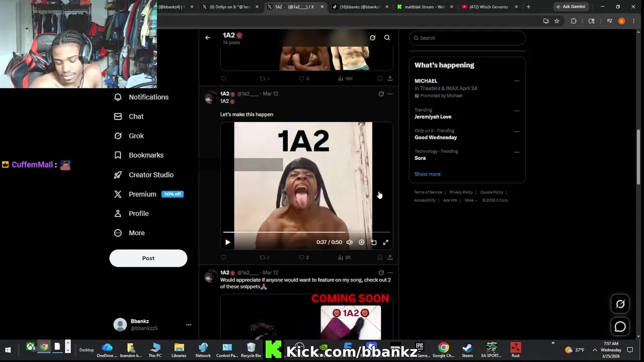Image resolution: width=644 pixels, height=362 pixels.
Task: Open Premium 50% off in the sidebar
Action: pos(148,194)
